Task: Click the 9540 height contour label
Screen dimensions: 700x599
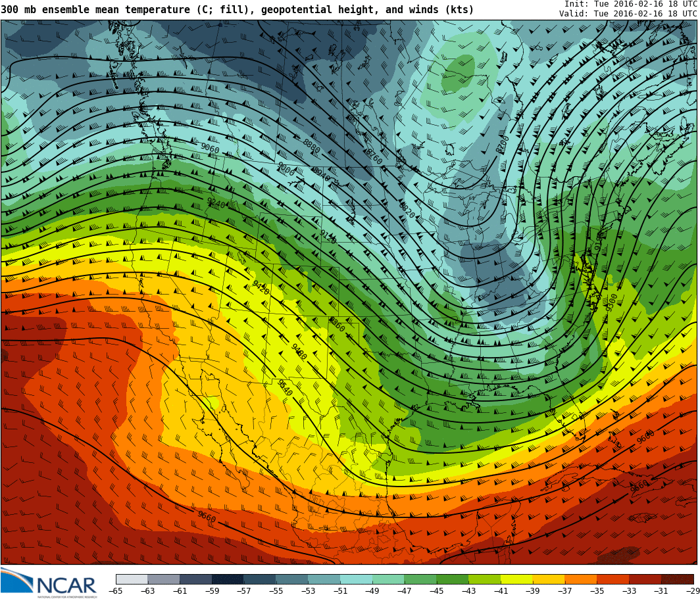Action: 285,388
